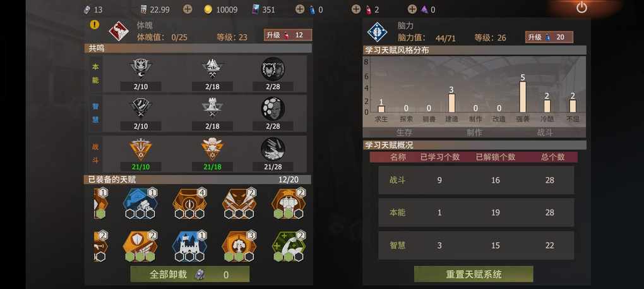Click 升级 button costing 20 blue potions
The image size is (644, 289).
[x=549, y=37]
